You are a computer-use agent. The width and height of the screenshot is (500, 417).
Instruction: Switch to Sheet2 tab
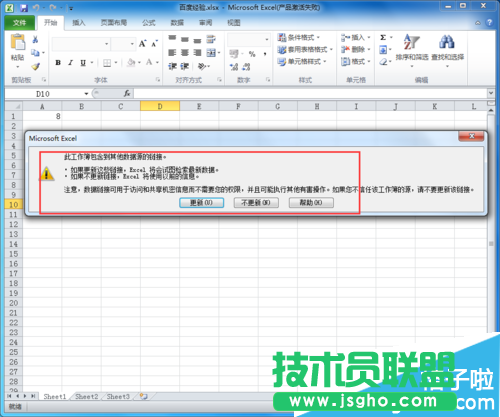[x=87, y=397]
